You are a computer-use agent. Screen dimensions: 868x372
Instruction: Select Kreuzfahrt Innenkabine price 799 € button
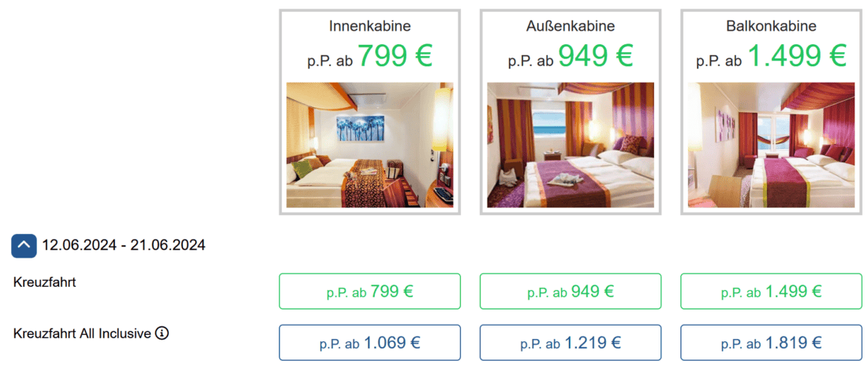369,292
